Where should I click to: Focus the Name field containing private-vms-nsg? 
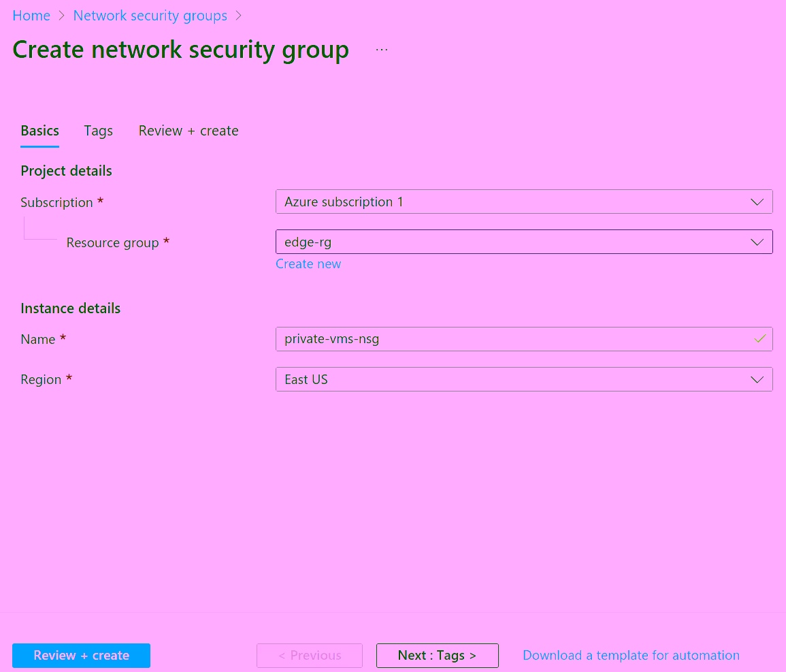[x=510, y=339]
